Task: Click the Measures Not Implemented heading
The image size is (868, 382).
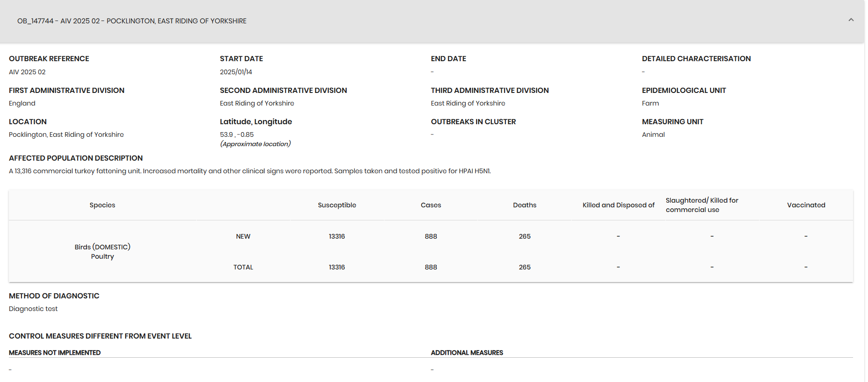Action: coord(55,353)
